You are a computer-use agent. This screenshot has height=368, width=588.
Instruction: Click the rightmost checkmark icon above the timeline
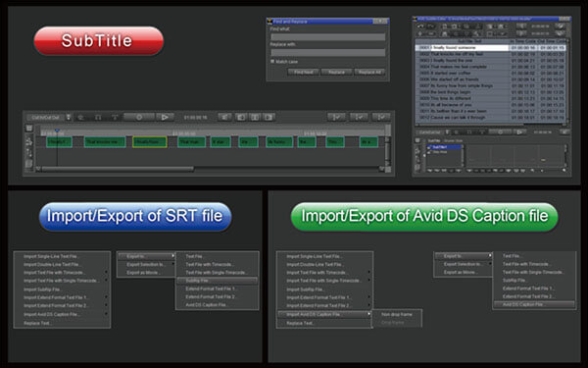tap(381, 117)
